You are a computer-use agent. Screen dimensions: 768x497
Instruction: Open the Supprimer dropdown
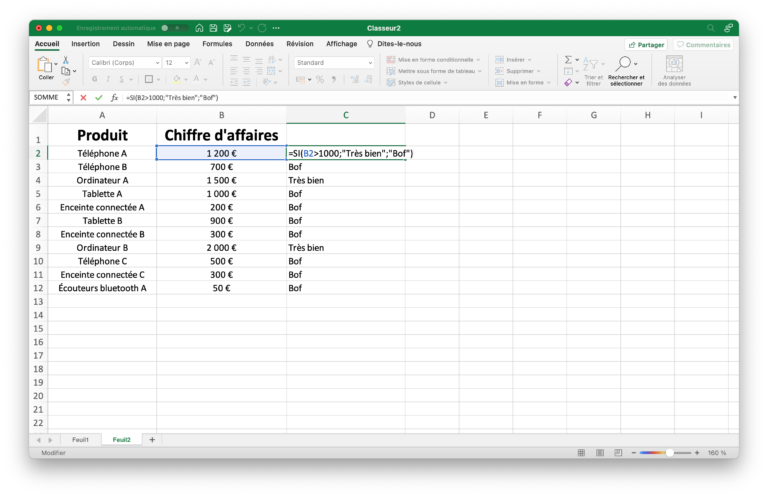point(518,71)
